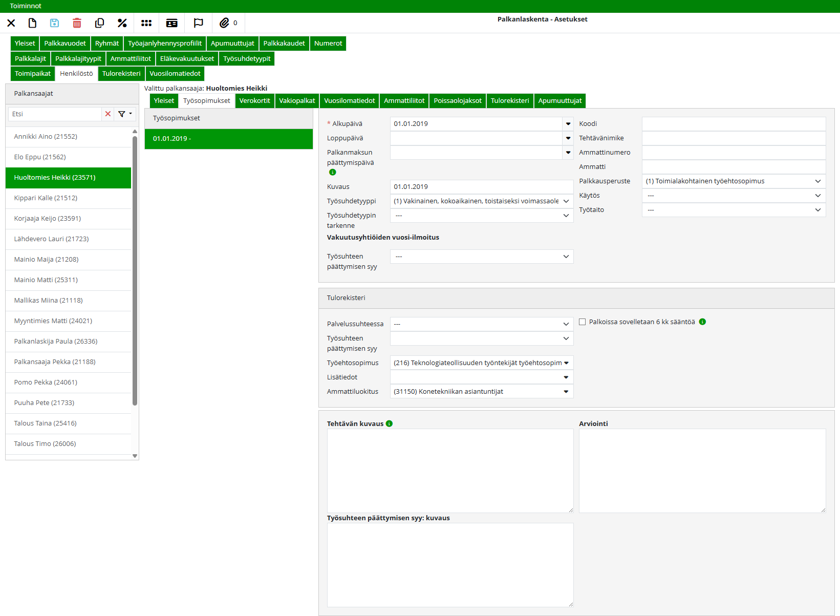
Task: Switch to the Verokortit tab
Action: pyautogui.click(x=254, y=101)
